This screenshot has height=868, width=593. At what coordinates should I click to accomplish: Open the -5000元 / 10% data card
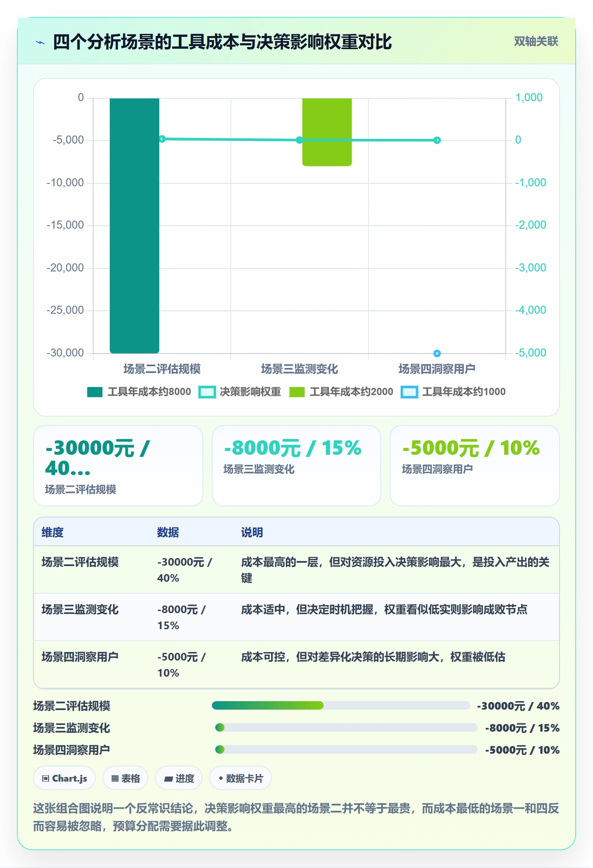[x=475, y=466]
